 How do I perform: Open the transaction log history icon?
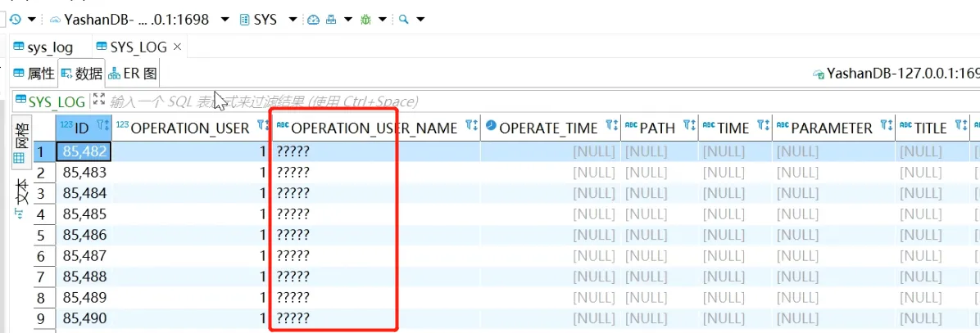click(15, 20)
